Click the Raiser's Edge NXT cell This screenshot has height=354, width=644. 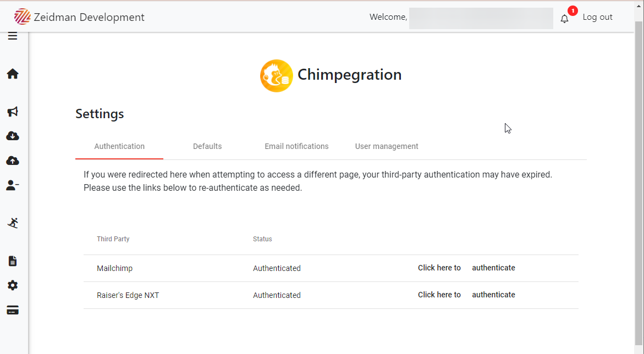pos(128,295)
